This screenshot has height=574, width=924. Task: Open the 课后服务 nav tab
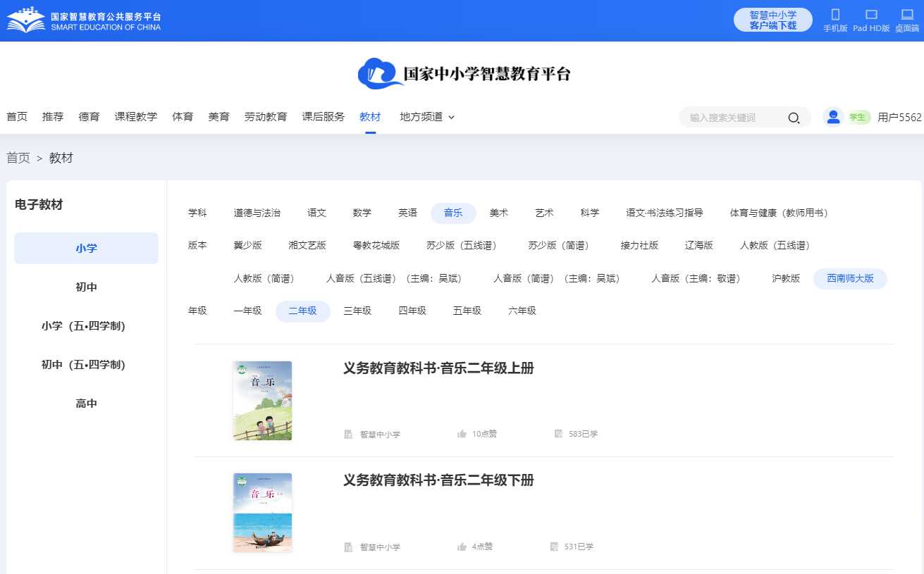(x=324, y=117)
